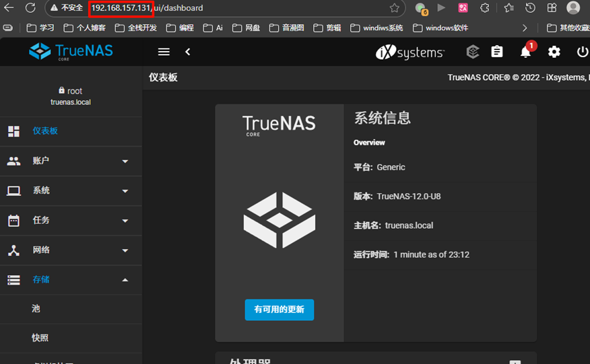
Task: Expand the 网络 network menu
Action: click(71, 250)
